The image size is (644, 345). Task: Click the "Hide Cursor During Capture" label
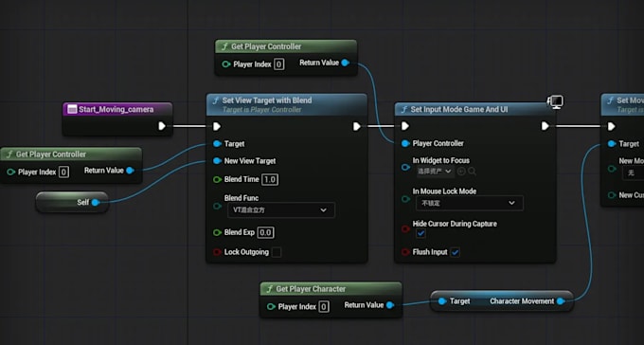point(455,224)
